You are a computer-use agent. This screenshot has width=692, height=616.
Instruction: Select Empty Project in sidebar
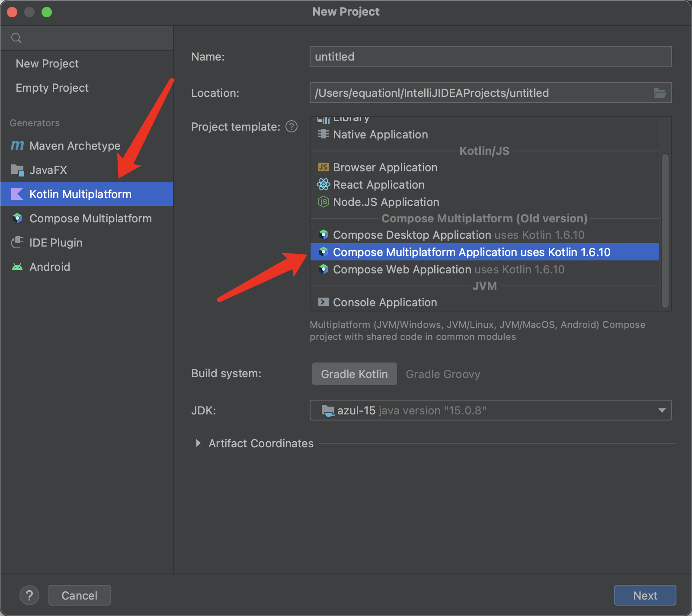86,88
